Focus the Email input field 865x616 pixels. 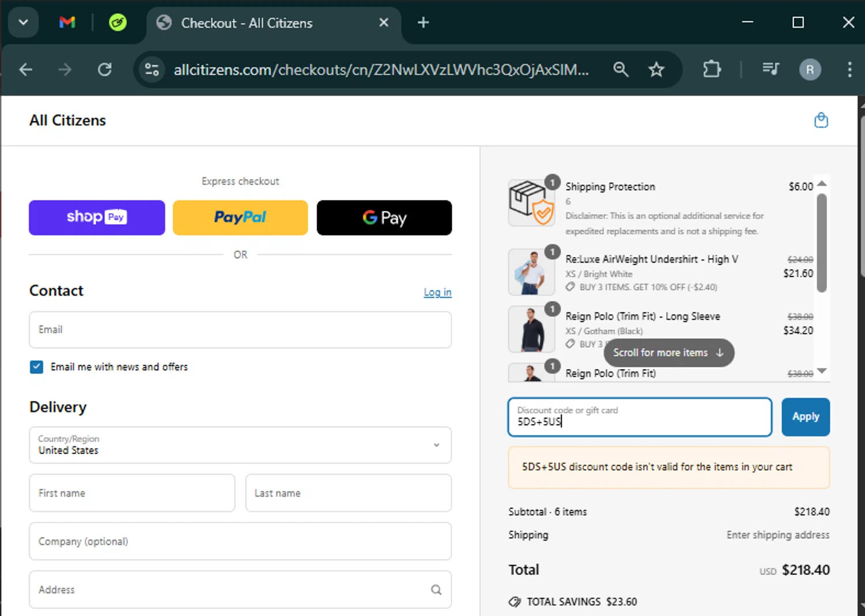point(240,330)
